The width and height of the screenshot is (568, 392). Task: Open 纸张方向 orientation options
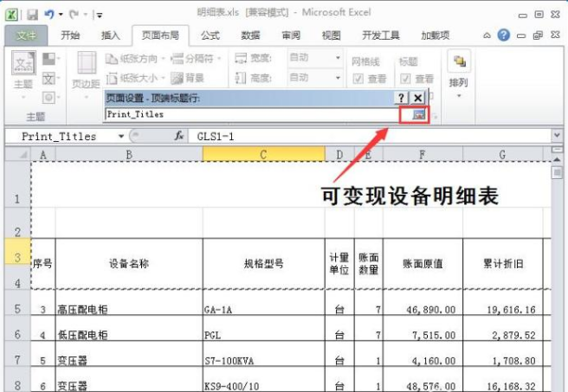coord(135,58)
